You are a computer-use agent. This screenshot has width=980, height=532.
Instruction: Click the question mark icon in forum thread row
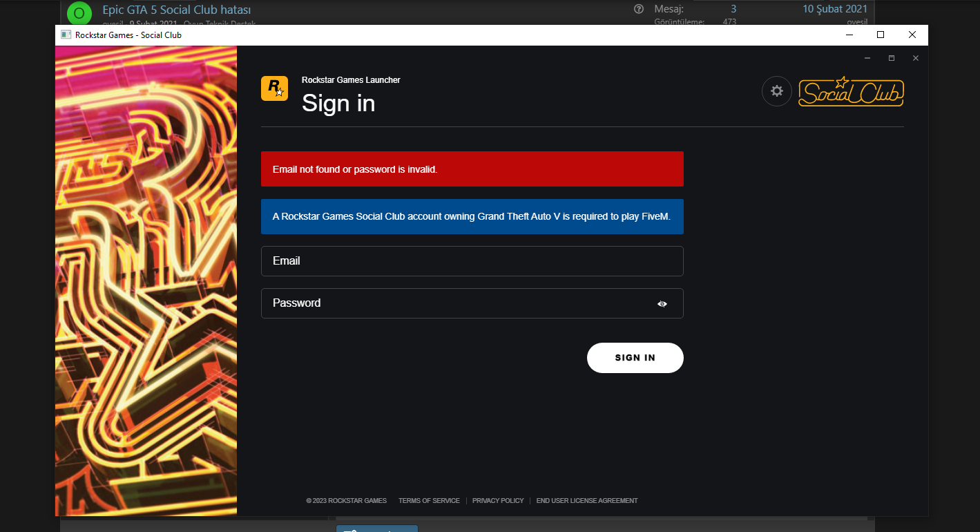[638, 9]
